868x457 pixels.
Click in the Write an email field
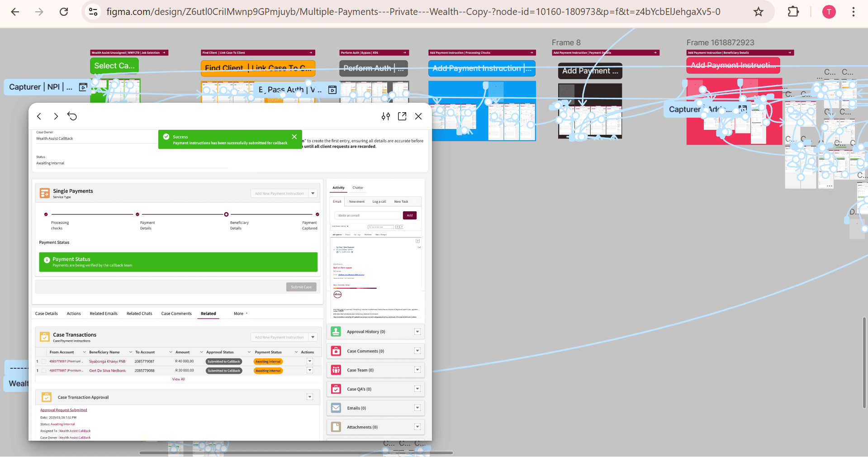pyautogui.click(x=367, y=215)
